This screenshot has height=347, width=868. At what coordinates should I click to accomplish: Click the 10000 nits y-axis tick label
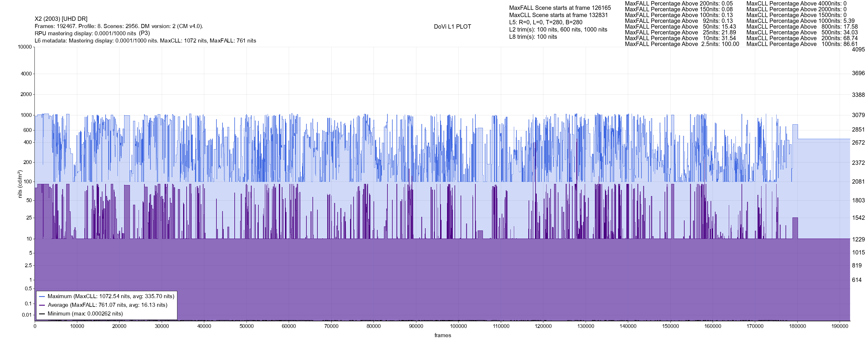(25, 47)
